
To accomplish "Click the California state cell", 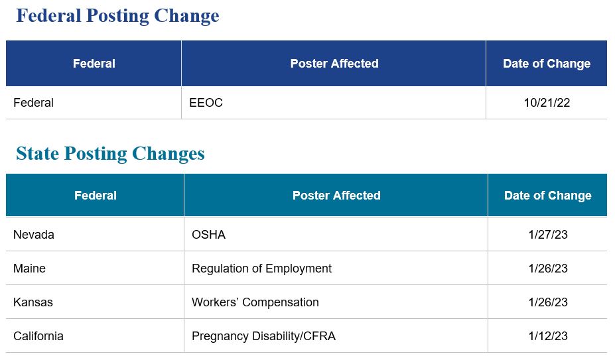I will [x=38, y=336].
